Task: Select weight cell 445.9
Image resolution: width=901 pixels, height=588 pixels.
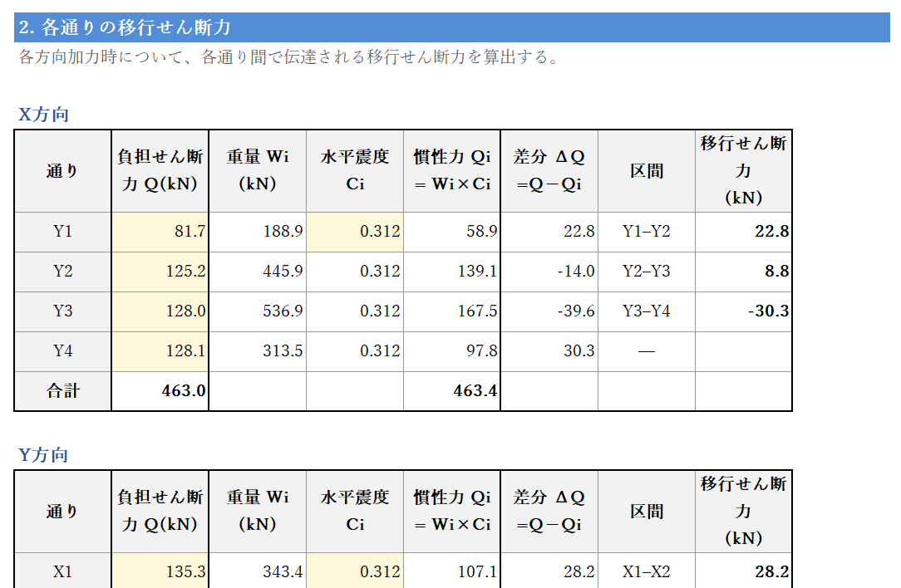Action: pyautogui.click(x=258, y=272)
